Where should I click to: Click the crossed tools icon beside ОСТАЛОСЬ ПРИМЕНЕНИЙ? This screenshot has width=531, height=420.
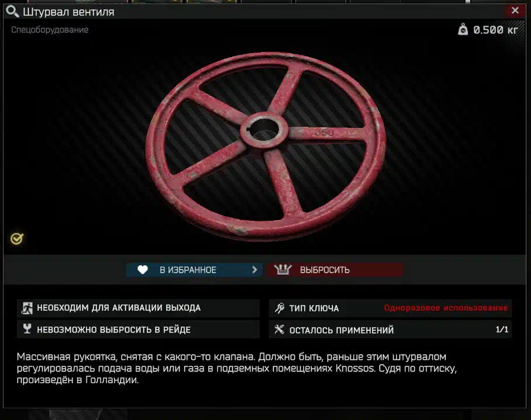[x=280, y=329]
